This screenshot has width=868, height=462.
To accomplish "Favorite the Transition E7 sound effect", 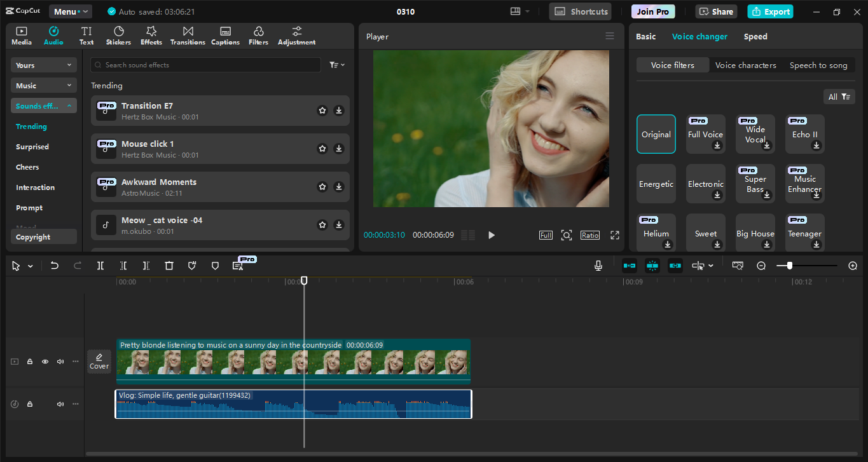I will pos(322,111).
